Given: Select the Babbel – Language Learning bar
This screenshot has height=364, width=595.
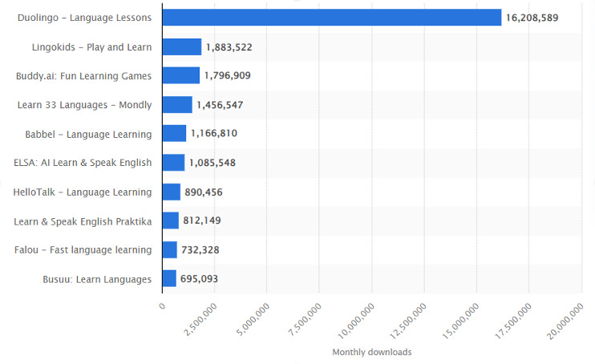Looking at the screenshot, I should click(x=175, y=133).
